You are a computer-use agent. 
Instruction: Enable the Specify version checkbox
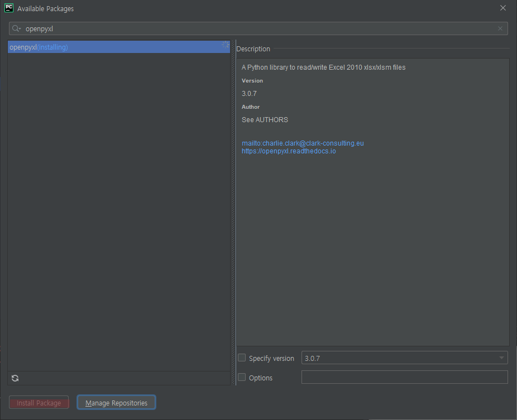pos(242,358)
